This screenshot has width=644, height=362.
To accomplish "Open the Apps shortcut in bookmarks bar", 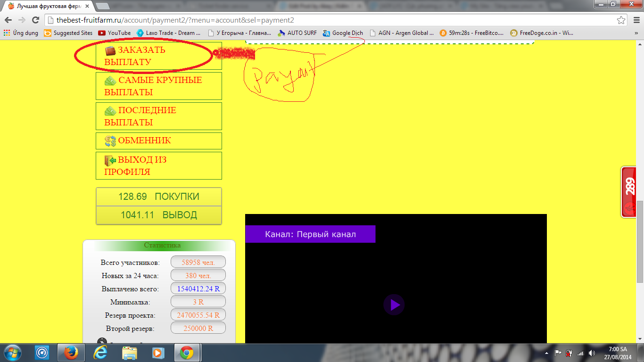I will [21, 33].
